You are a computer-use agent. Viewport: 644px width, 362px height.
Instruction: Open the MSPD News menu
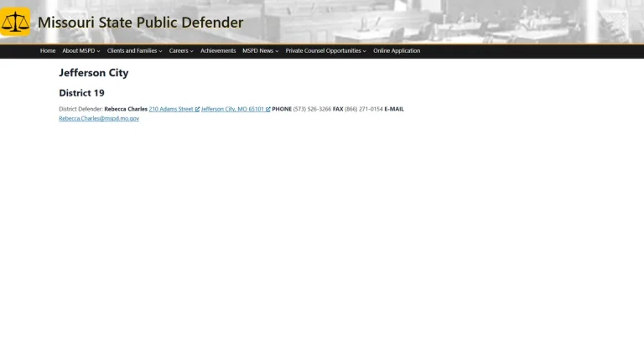tap(258, 51)
